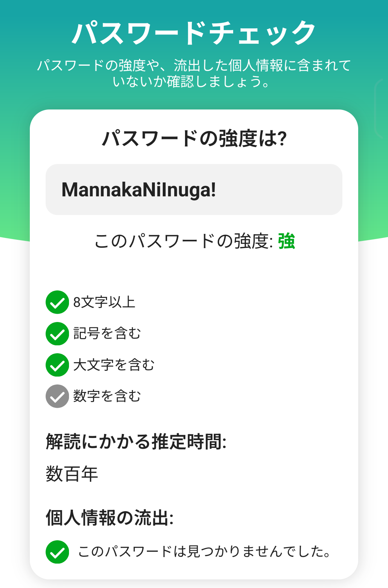The width and height of the screenshot is (388, 588).
Task: Click the green 強 strength indicator
Action: pos(286,241)
